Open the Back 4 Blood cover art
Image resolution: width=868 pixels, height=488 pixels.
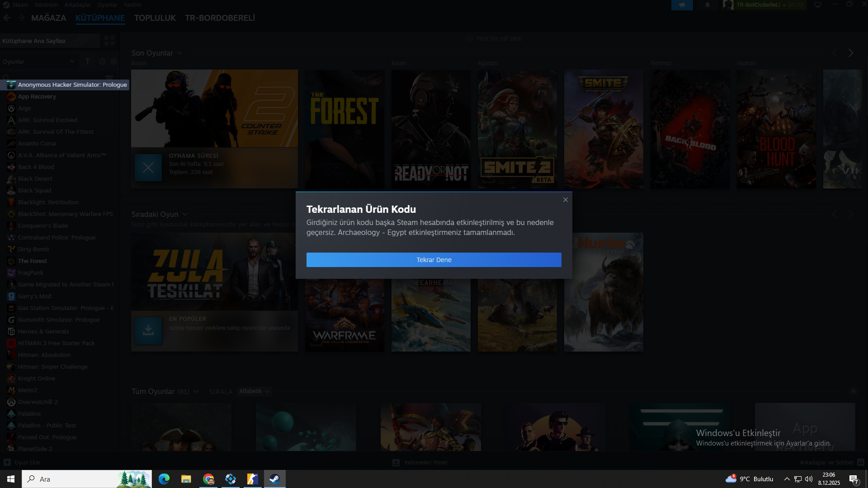tap(690, 129)
